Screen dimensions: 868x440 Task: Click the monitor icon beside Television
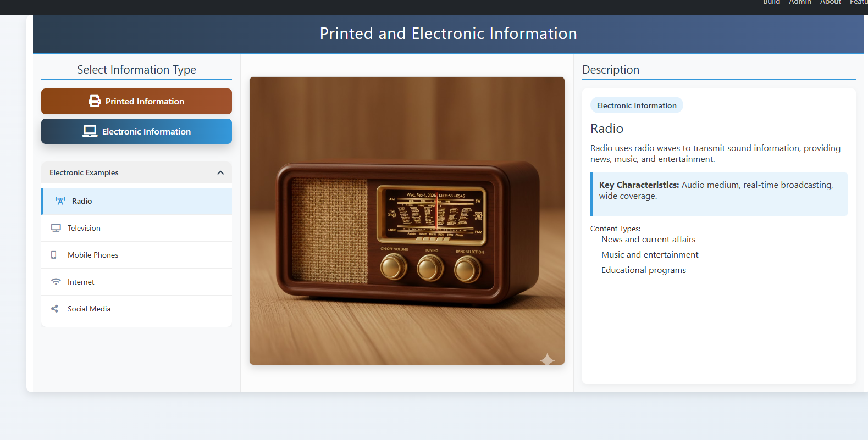[56, 228]
